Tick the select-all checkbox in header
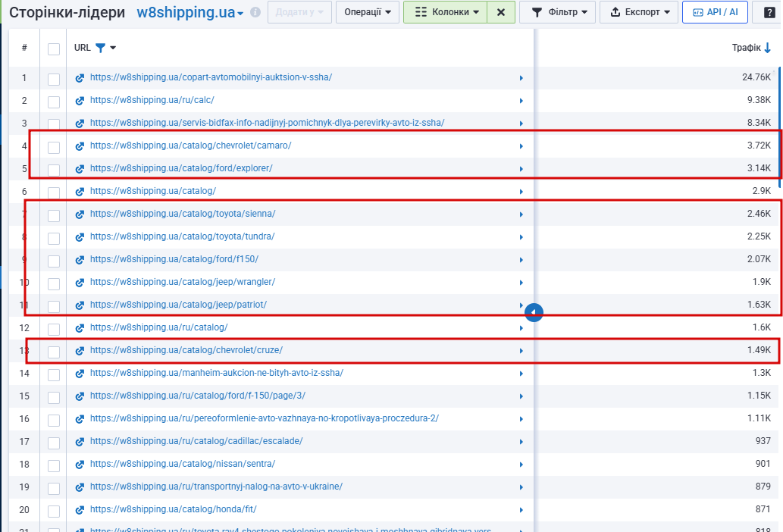The image size is (783, 532). [x=54, y=49]
